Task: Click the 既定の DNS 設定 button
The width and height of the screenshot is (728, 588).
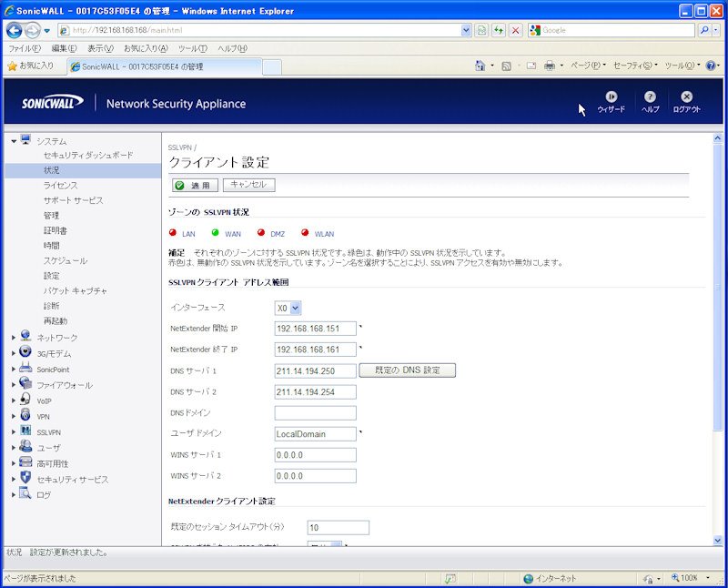Action: point(407,370)
